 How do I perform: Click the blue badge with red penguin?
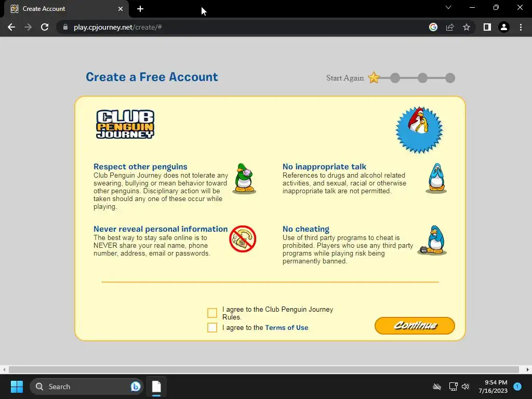point(419,130)
